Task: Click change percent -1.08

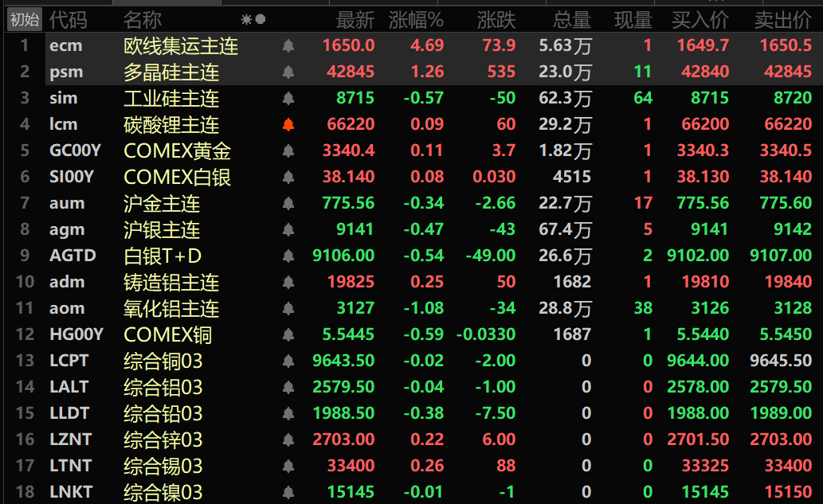Action: pos(424,308)
